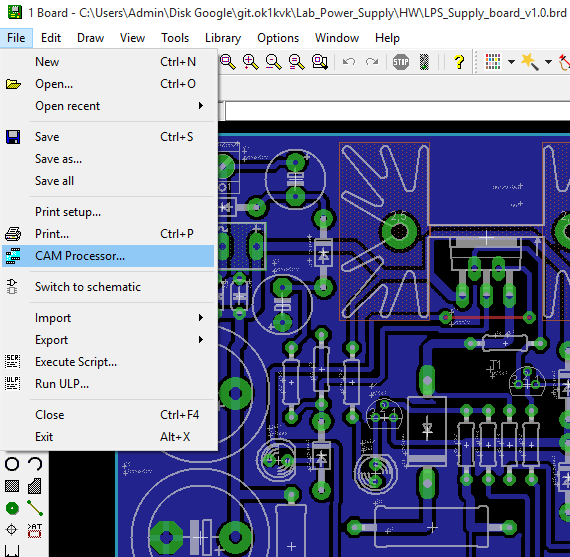Image resolution: width=570 pixels, height=557 pixels.
Task: Open the Help menu
Action: pyautogui.click(x=388, y=38)
